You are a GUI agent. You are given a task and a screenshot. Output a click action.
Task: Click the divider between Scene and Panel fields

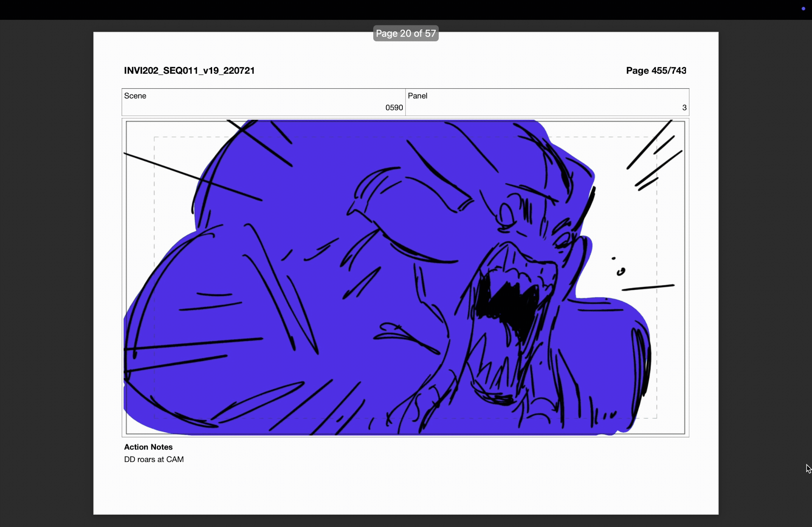tap(405, 102)
